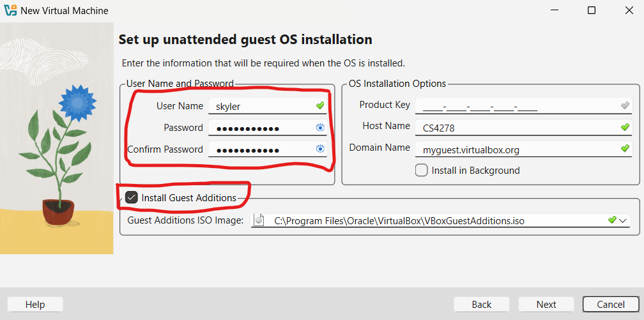Click the Host Name green checkmark
This screenshot has width=644, height=320.
tap(625, 127)
